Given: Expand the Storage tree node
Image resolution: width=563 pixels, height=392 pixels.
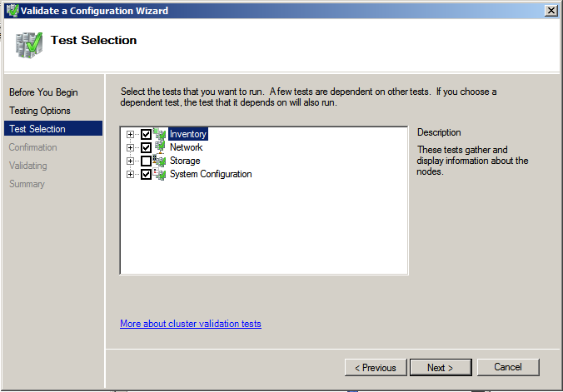Looking at the screenshot, I should tap(130, 161).
